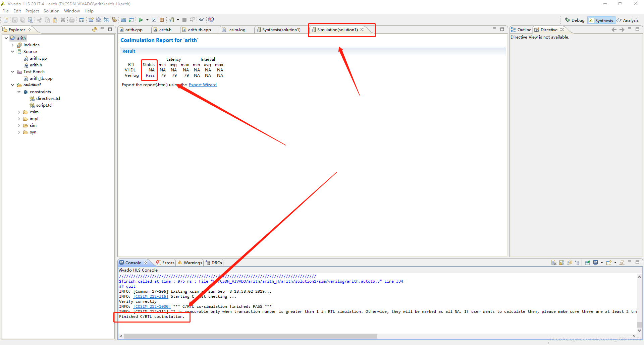
Task: Click the eraser icon in console toolbar
Action: (622, 263)
